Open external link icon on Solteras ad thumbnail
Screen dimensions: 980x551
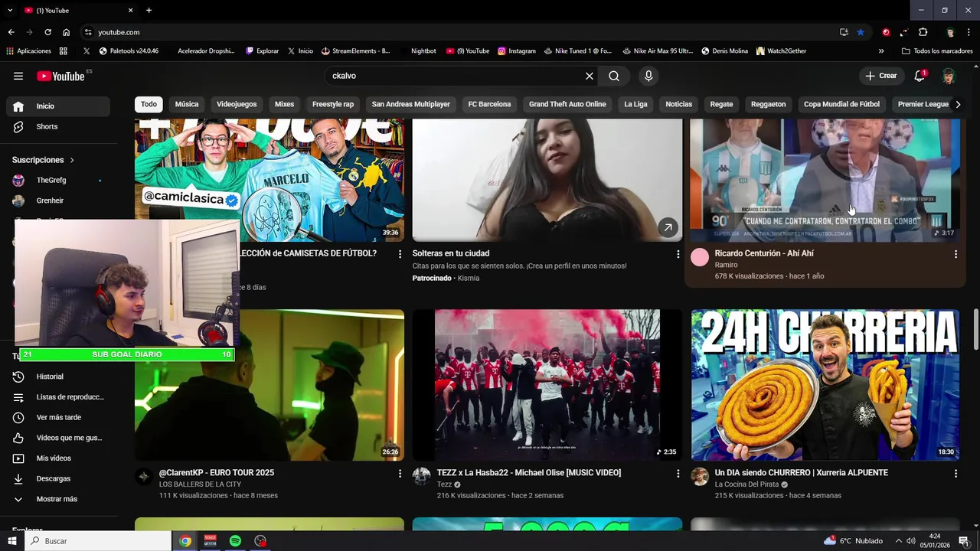668,227
